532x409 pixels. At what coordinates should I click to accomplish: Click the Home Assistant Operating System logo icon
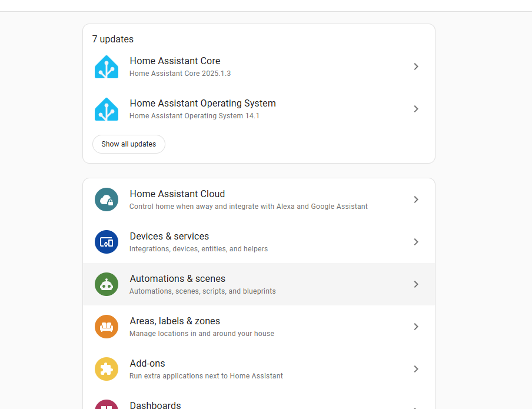click(x=107, y=109)
